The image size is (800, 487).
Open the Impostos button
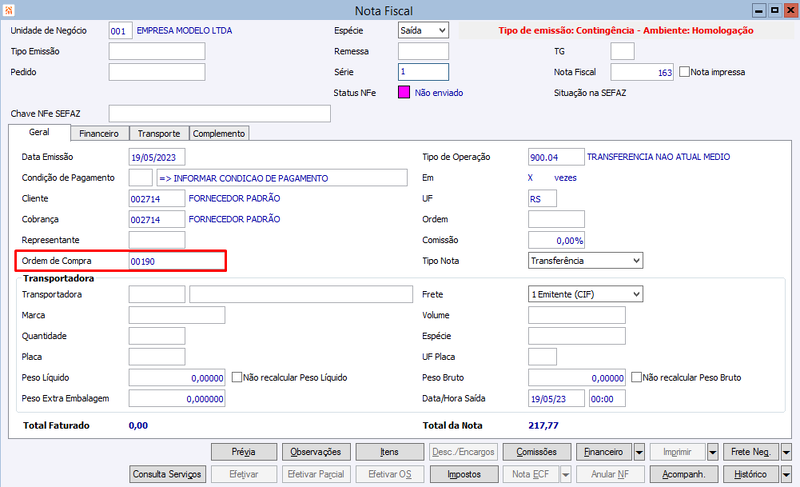click(464, 474)
